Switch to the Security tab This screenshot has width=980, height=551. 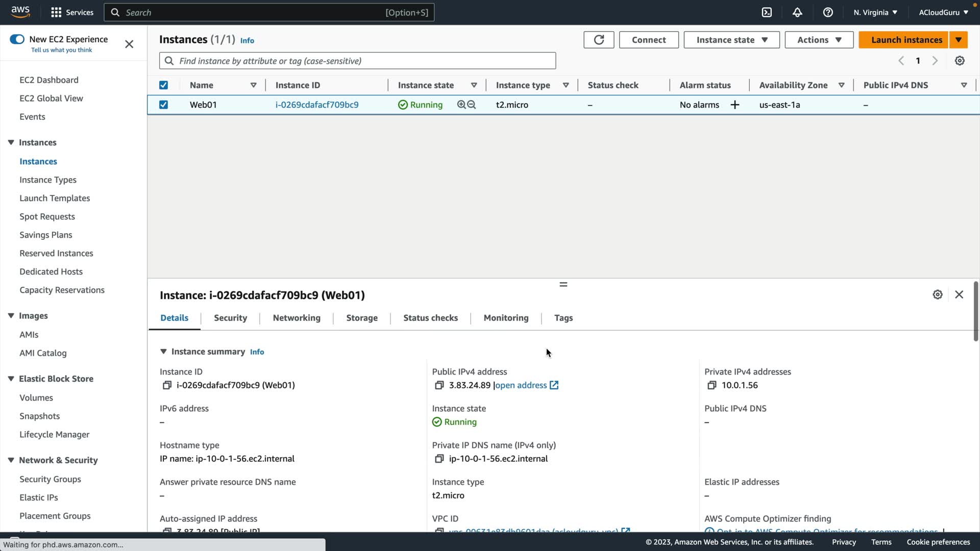(230, 318)
